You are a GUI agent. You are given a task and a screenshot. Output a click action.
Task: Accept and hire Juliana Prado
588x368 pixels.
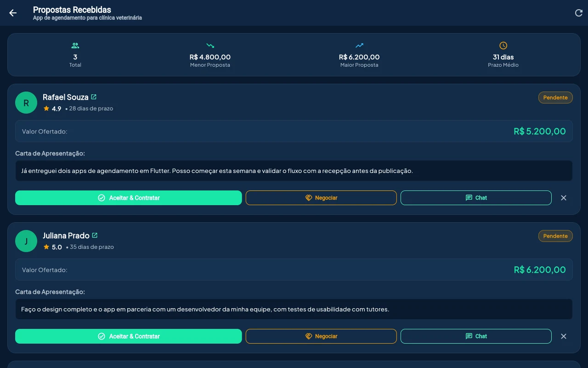pyautogui.click(x=129, y=336)
